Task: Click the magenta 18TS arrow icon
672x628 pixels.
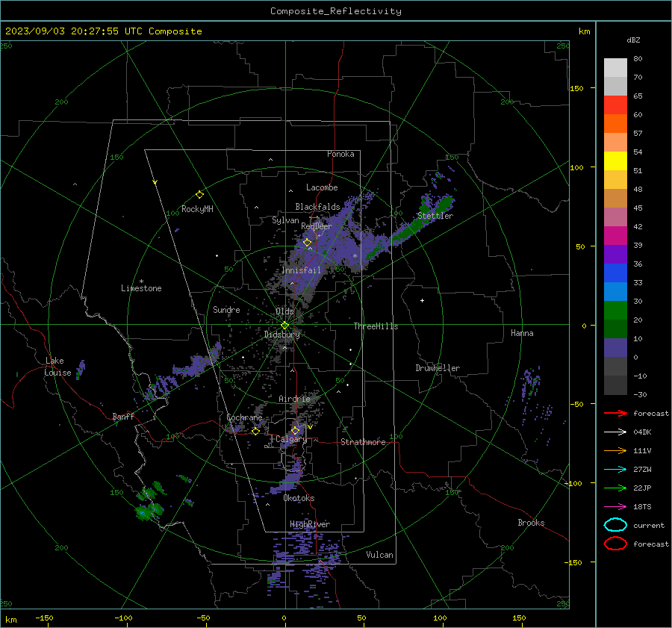Action: (x=615, y=507)
